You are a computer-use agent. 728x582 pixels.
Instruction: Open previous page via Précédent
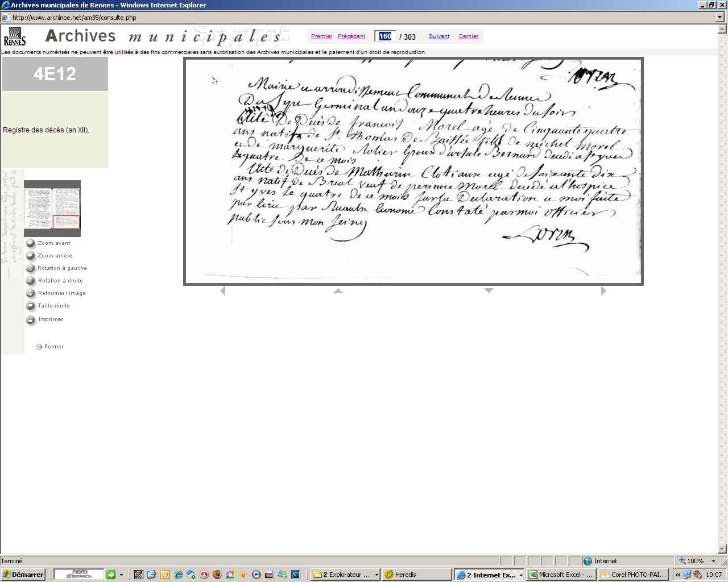pyautogui.click(x=351, y=36)
